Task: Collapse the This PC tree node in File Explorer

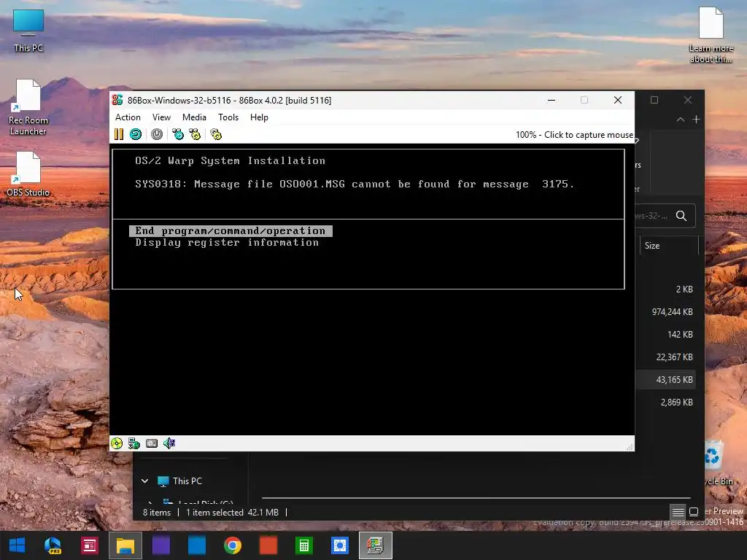Action: (x=145, y=481)
